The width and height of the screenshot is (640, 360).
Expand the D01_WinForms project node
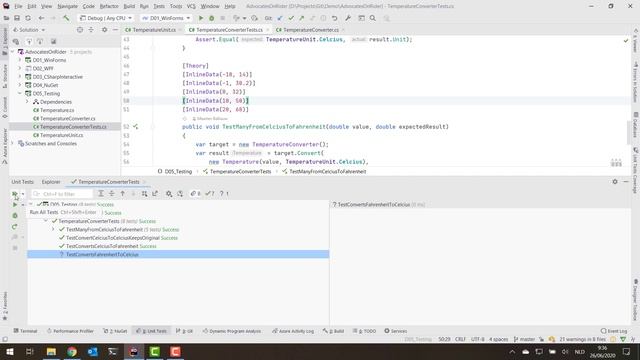(20, 60)
